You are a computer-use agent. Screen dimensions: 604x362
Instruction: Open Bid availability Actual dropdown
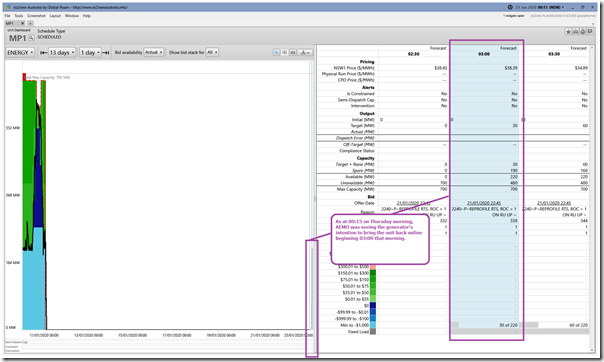(153, 52)
